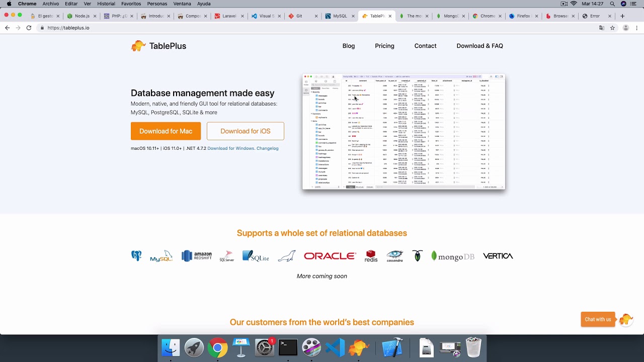Click the TablePlus app screenshot

pyautogui.click(x=404, y=132)
